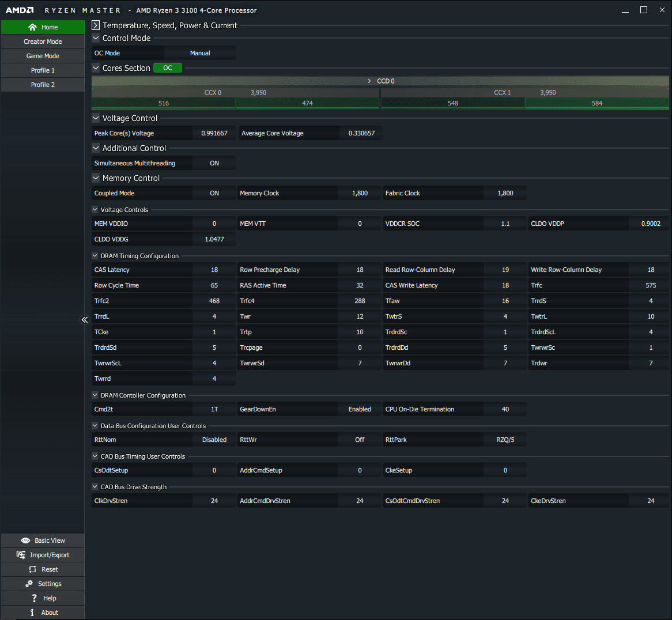Click Import/Export button
672x620 pixels.
click(43, 555)
